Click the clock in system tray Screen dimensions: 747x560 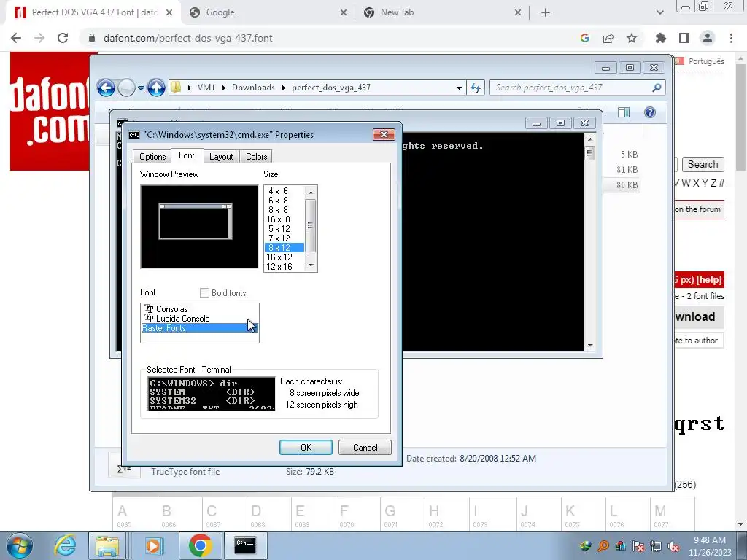tap(709, 546)
